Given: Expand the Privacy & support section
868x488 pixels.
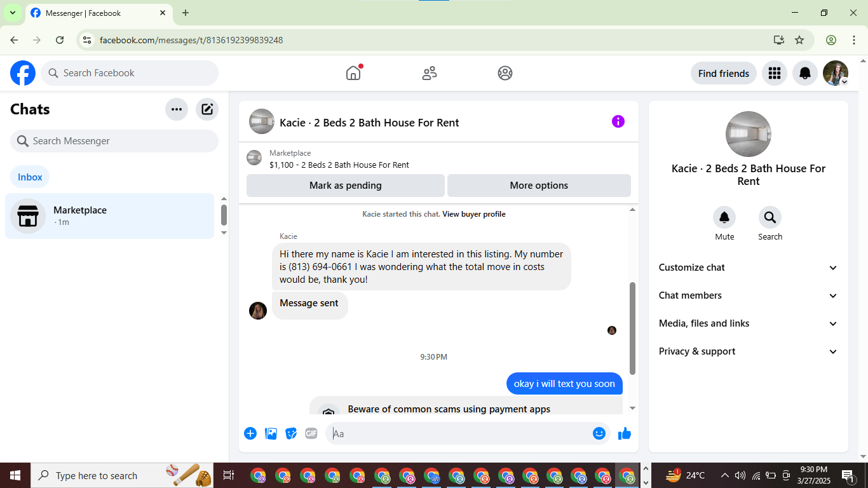Looking at the screenshot, I should [x=749, y=351].
